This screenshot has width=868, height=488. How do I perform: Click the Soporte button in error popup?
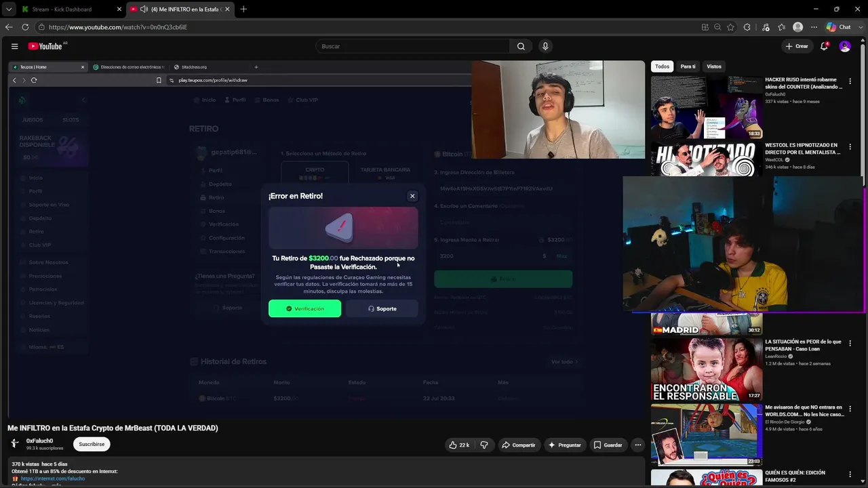(382, 308)
